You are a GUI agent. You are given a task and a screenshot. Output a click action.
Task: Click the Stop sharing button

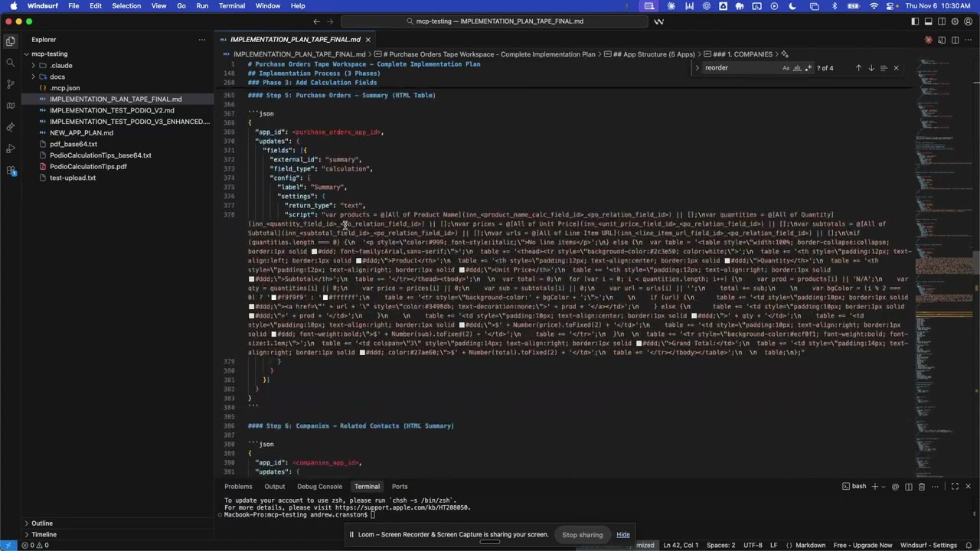[x=582, y=535]
